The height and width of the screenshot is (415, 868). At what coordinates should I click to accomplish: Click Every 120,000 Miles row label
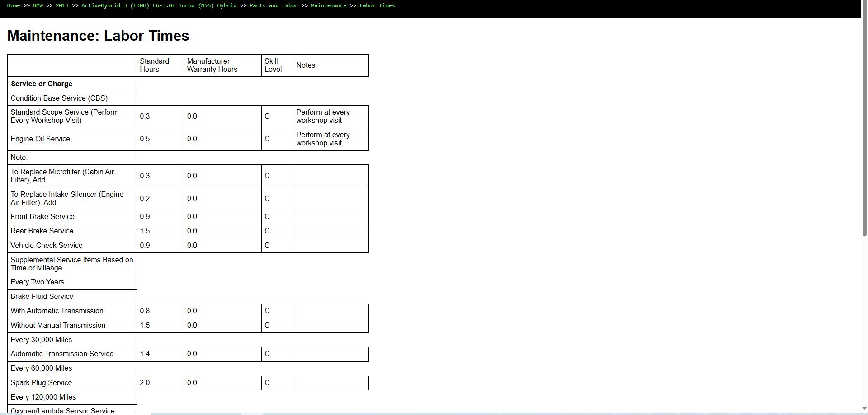72,397
